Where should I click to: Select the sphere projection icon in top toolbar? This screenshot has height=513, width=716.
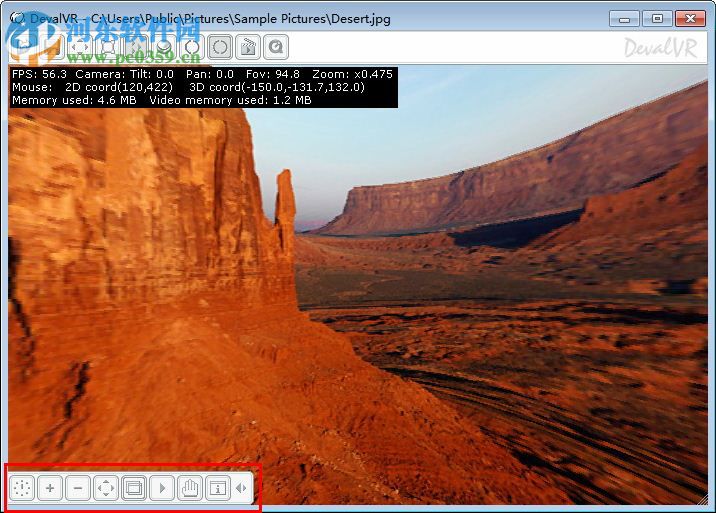tap(163, 47)
